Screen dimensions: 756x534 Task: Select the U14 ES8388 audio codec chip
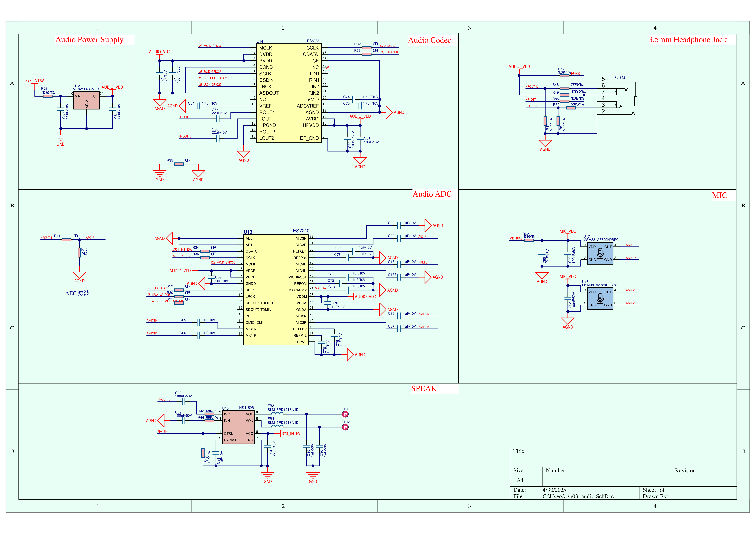coord(289,93)
